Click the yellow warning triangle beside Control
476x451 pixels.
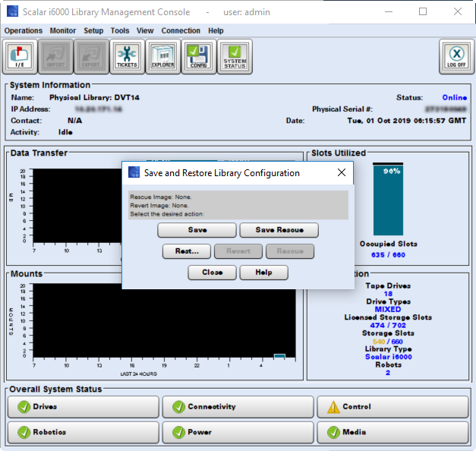pyautogui.click(x=333, y=407)
